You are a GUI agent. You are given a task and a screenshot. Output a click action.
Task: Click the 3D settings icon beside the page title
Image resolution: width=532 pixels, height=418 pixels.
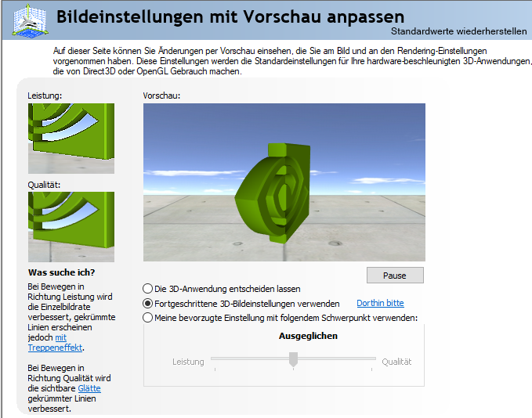coord(30,21)
